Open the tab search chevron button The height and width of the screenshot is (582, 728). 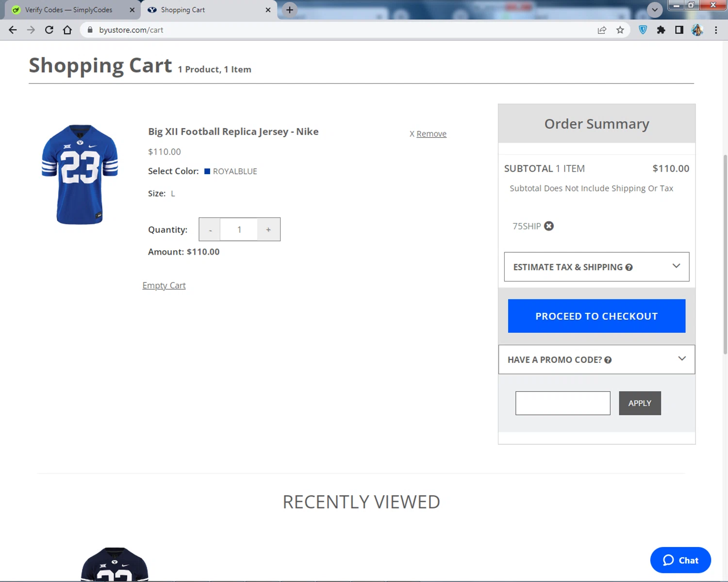[x=655, y=10]
